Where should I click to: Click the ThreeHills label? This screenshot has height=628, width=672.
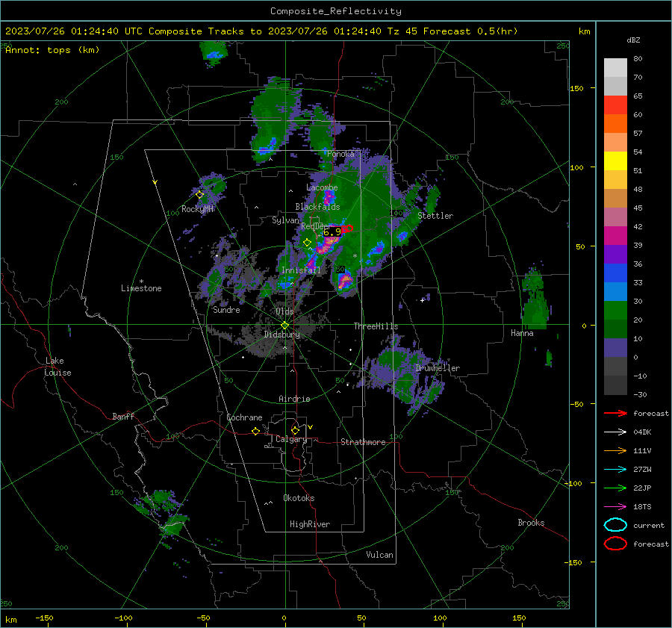pyautogui.click(x=376, y=326)
